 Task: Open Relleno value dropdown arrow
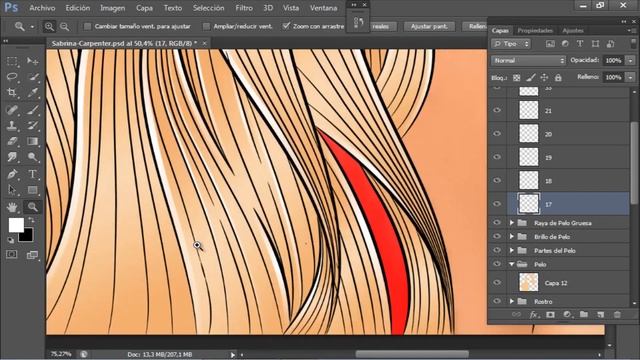(x=631, y=77)
